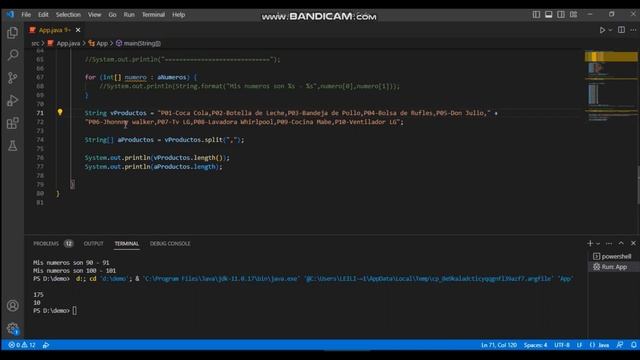Click errors and warnings count in status bar
The image size is (640, 360).
point(22,345)
